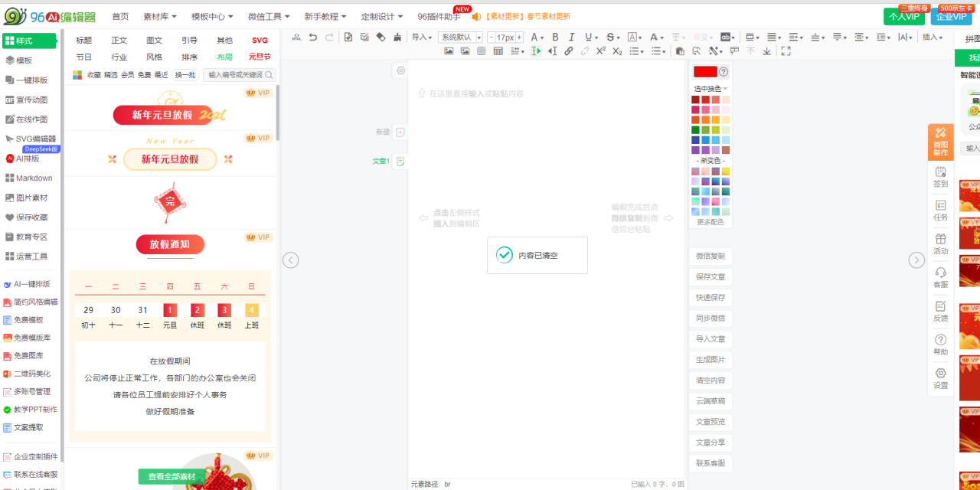Click the insert table grid icon
The width and height of the screenshot is (980, 490).
coord(498,51)
